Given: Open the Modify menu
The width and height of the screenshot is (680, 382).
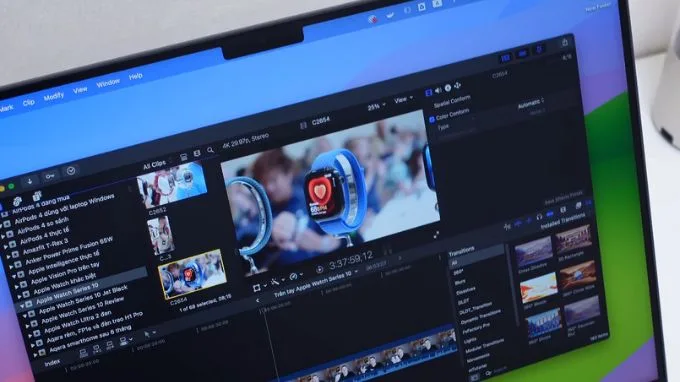Looking at the screenshot, I should [x=54, y=97].
